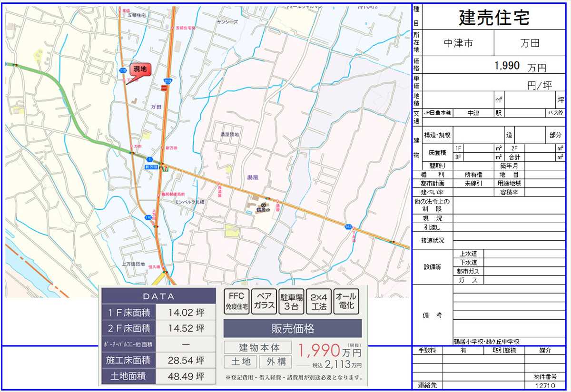Select the FFC免疫住宅 feature badge
The width and height of the screenshot is (571, 392).
pyautogui.click(x=236, y=301)
